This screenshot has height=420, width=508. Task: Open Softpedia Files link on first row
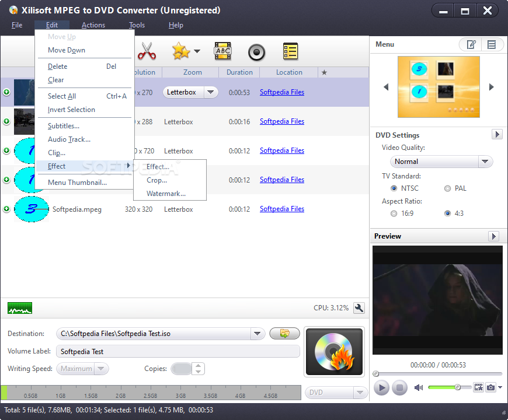(x=282, y=92)
